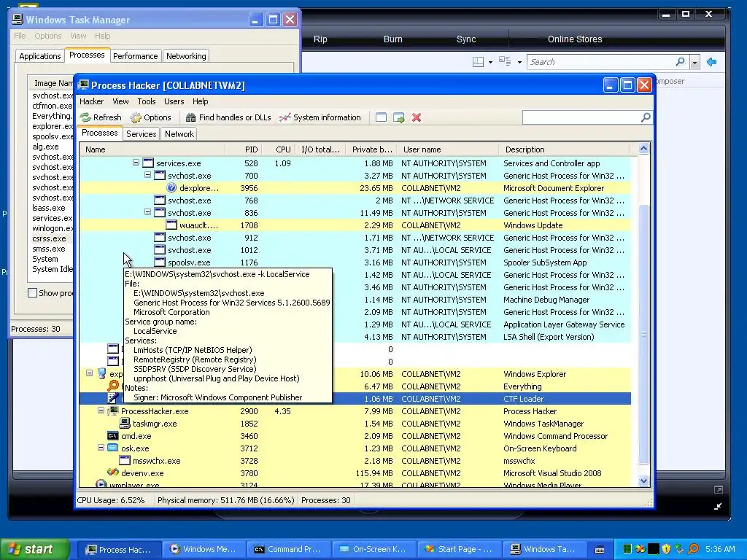Click Refresh in Process Hacker toolbar
The image size is (747, 560).
[101, 117]
